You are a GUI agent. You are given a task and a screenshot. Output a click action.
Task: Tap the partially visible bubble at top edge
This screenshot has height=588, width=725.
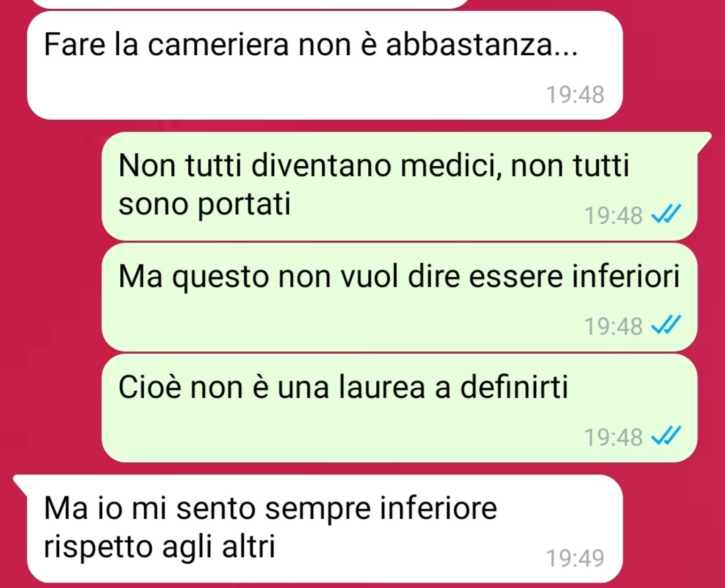pyautogui.click(x=250, y=4)
